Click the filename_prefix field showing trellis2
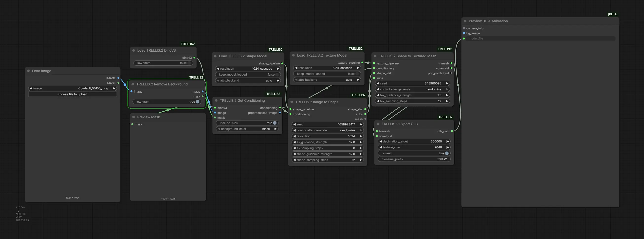 click(x=414, y=159)
